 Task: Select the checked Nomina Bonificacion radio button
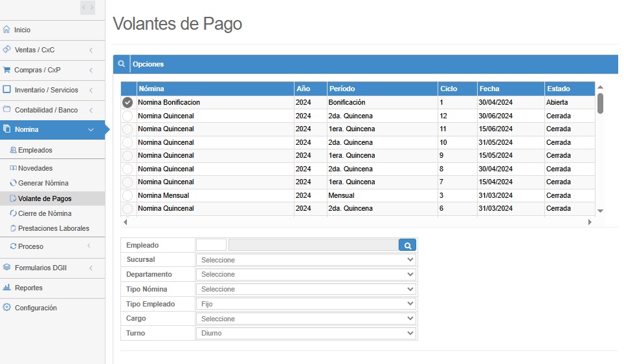pyautogui.click(x=128, y=102)
